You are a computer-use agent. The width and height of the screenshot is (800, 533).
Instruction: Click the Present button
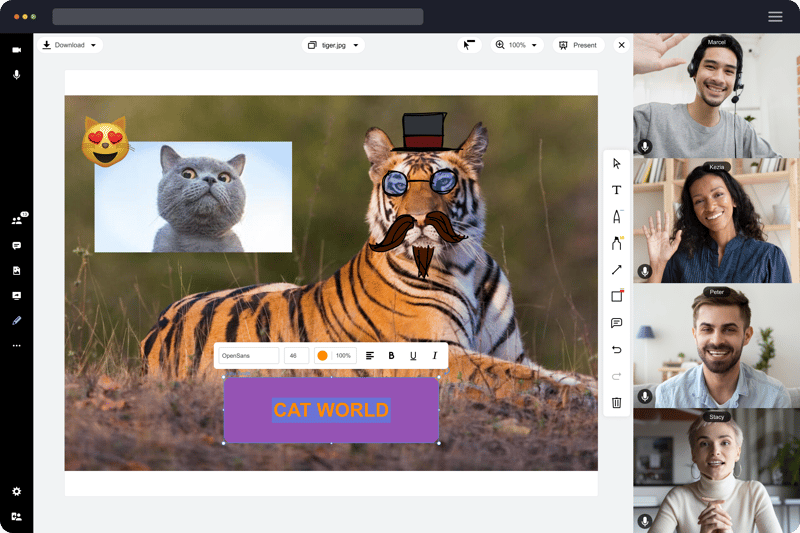[x=578, y=45]
